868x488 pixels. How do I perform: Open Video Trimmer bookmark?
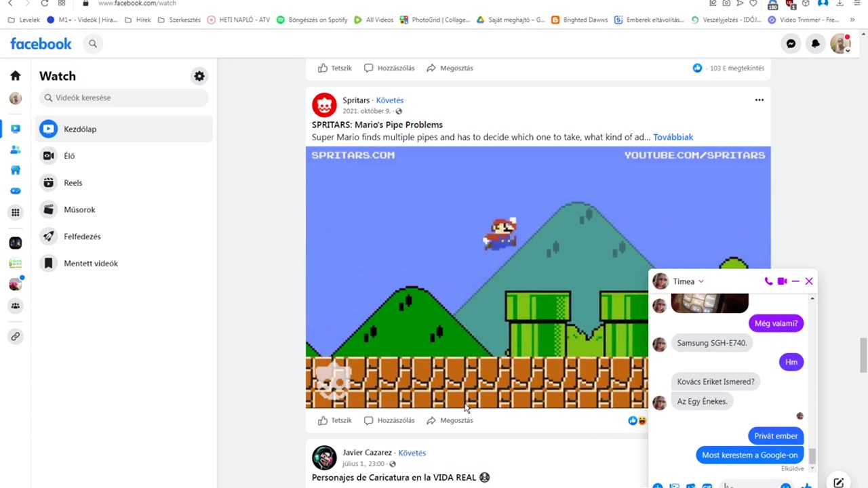point(804,20)
